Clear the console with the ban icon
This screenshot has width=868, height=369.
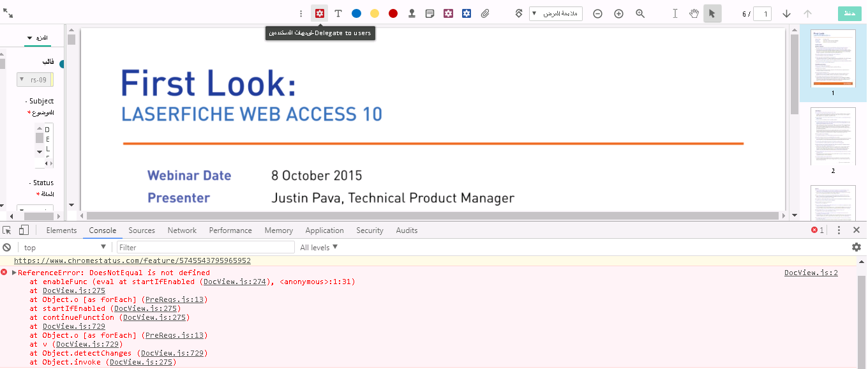coord(7,248)
